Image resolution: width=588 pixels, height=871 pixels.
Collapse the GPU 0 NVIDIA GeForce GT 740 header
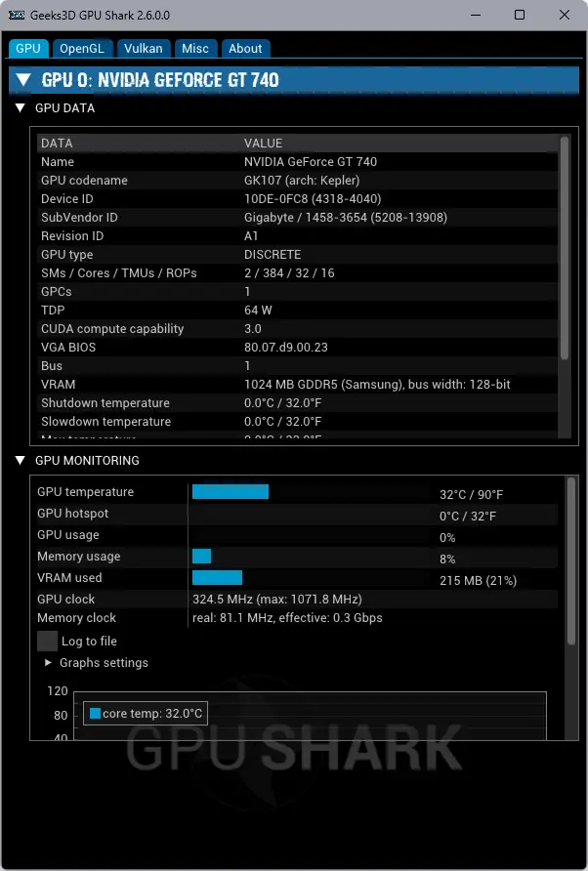pos(23,80)
